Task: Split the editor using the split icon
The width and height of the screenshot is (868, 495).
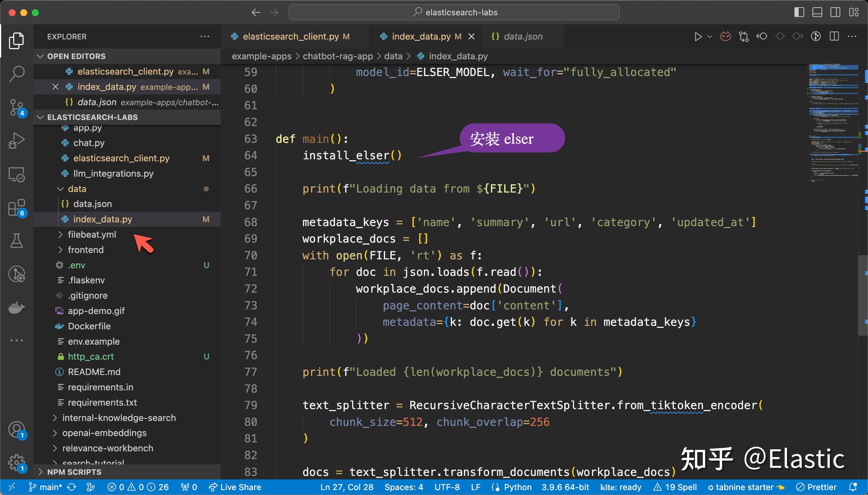Action: tap(834, 36)
